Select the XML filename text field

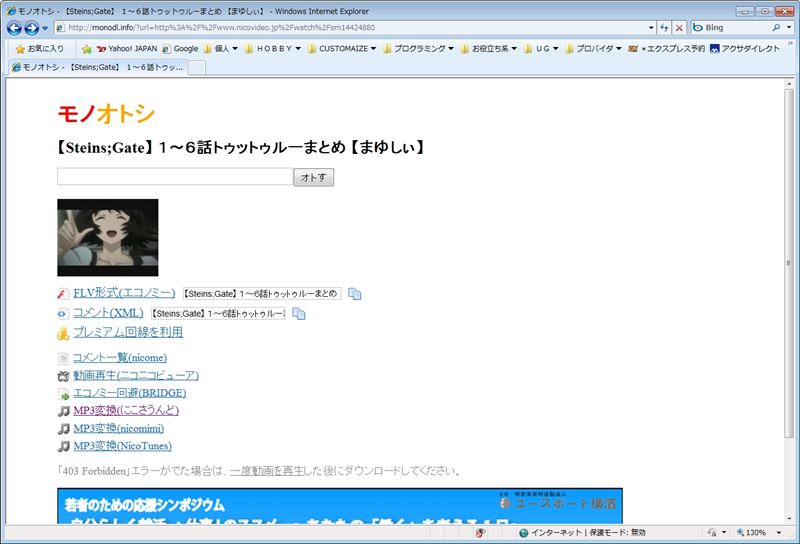218,313
